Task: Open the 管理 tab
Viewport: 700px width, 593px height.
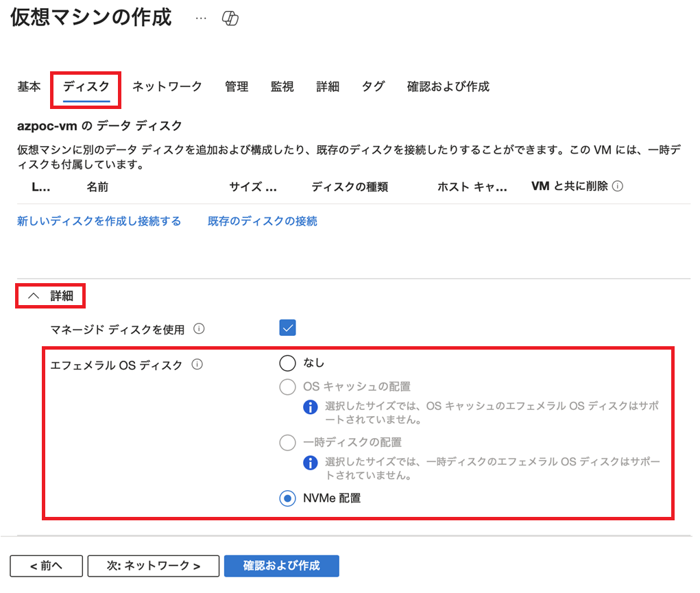Action: (x=237, y=86)
